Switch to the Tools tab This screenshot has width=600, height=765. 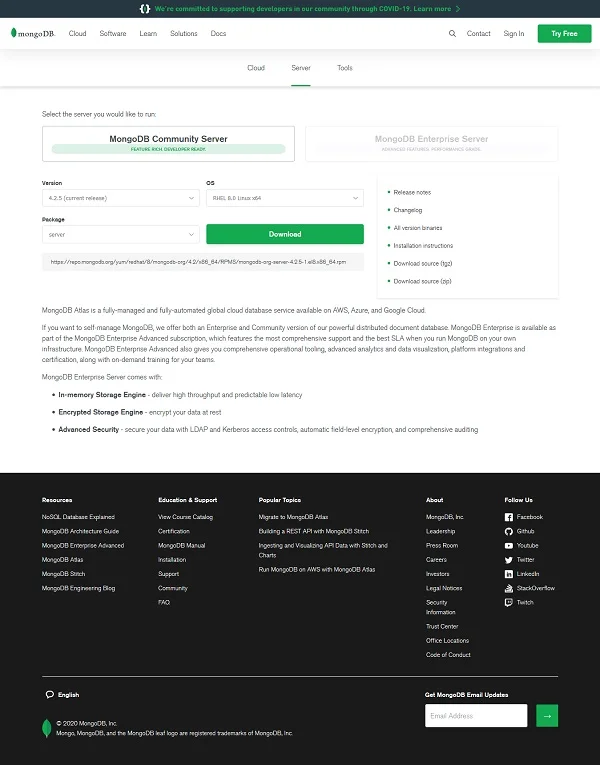(345, 68)
